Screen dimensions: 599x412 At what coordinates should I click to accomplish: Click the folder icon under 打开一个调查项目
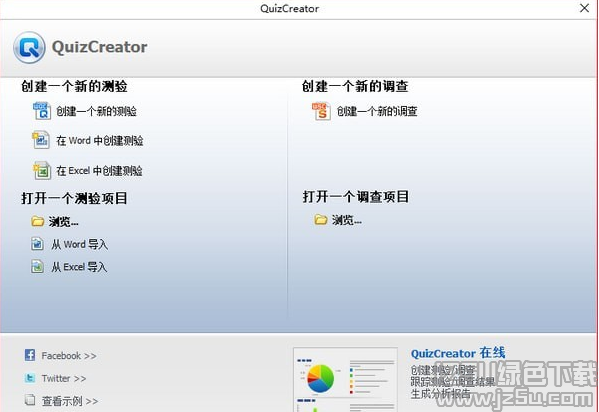tap(321, 220)
